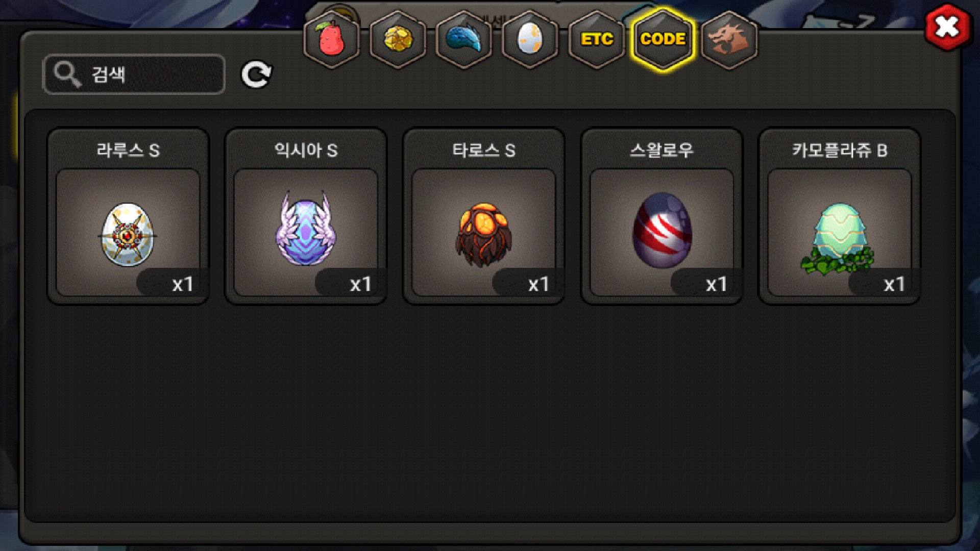Select the CODE tab
The height and width of the screenshot is (551, 980).
[x=663, y=39]
